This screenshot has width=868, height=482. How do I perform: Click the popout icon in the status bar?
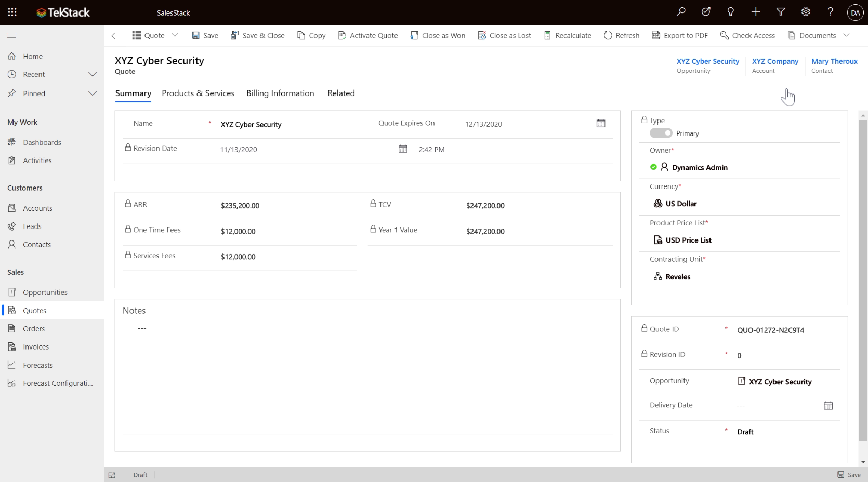click(x=112, y=475)
